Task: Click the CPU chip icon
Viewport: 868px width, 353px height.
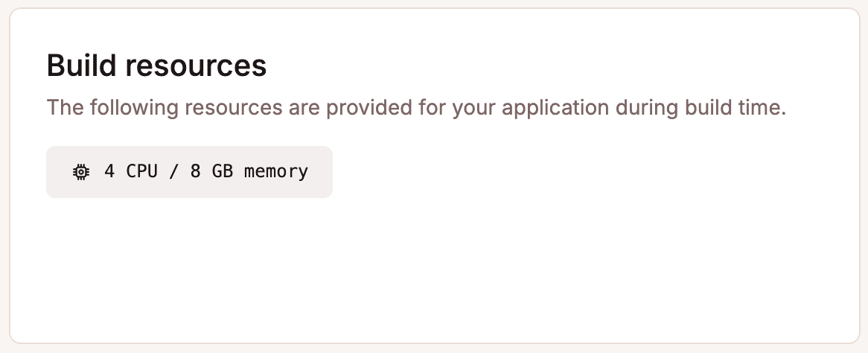Action: [x=80, y=172]
